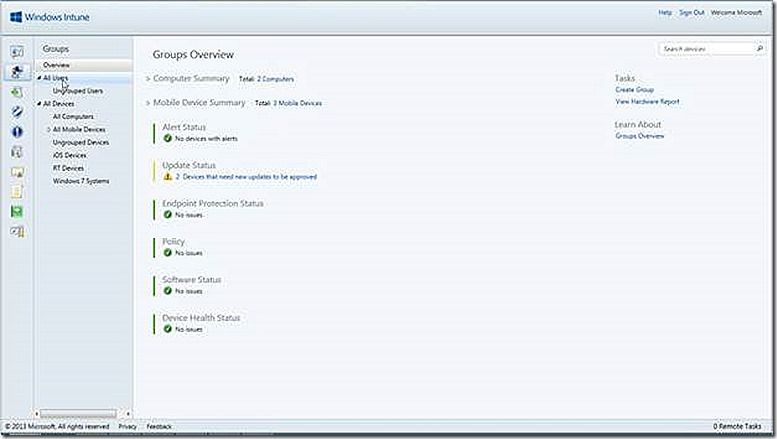Click the Software Status heading
Image resolution: width=777 pixels, height=439 pixels.
tap(192, 279)
